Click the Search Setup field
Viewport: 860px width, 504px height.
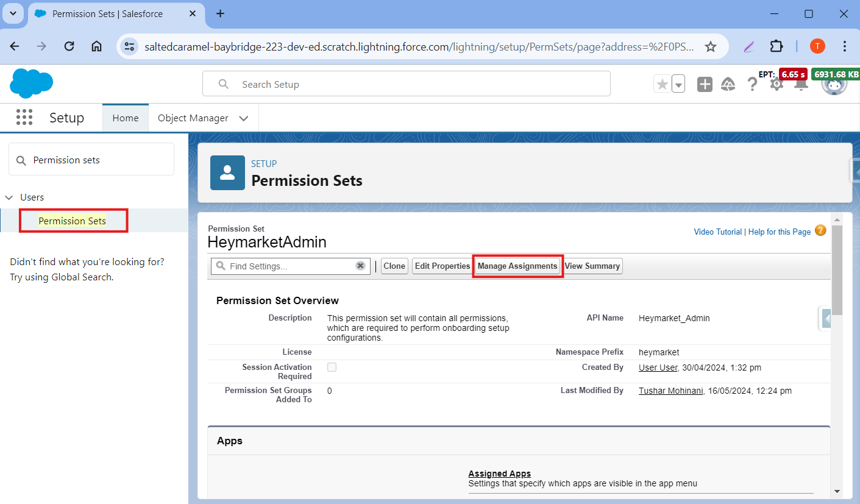[x=406, y=84]
